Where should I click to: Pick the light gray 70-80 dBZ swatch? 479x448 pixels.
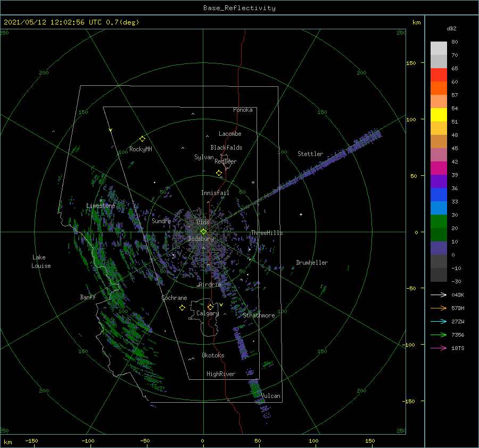[439, 48]
